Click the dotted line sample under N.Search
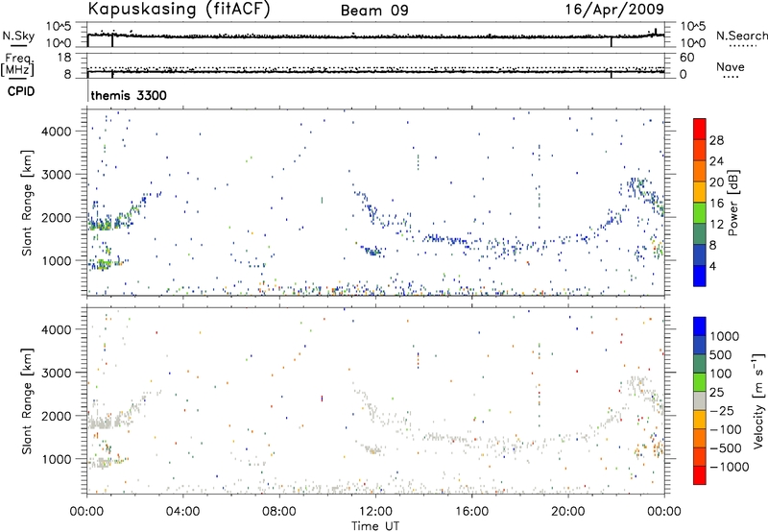768x532 pixels. coord(742,46)
